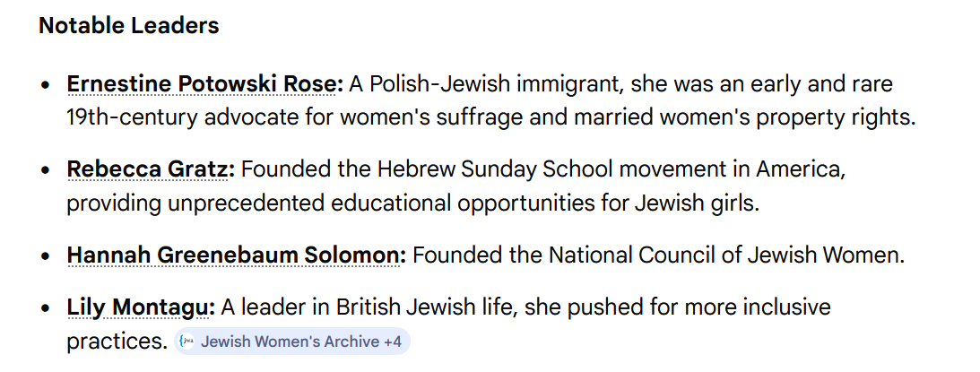Click the Notable Leaders heading
Viewport: 980px width, 372px height.
[128, 25]
